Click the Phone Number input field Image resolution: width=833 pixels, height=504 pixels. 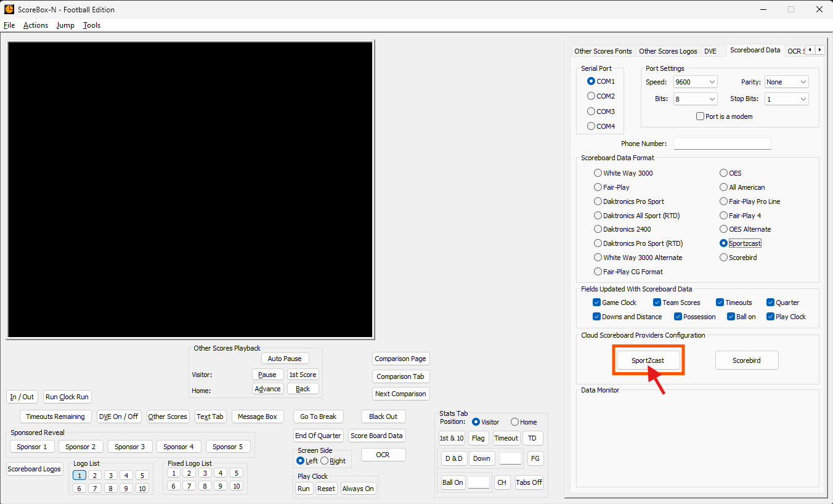pyautogui.click(x=722, y=144)
